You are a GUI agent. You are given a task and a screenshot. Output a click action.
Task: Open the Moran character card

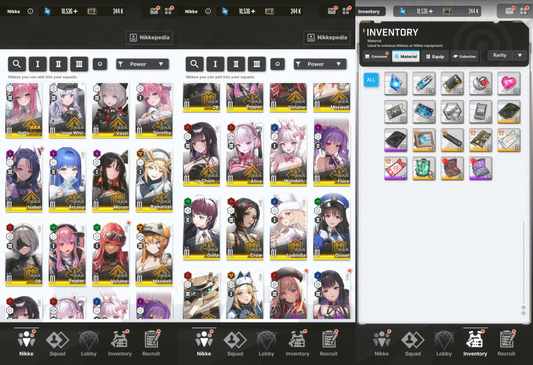coord(110,180)
